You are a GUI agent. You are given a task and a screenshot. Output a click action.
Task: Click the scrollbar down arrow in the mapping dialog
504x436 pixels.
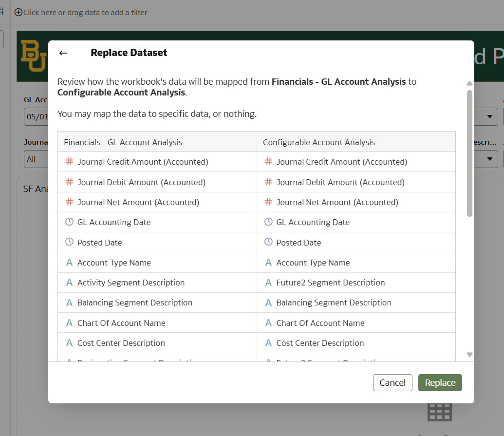pyautogui.click(x=469, y=355)
